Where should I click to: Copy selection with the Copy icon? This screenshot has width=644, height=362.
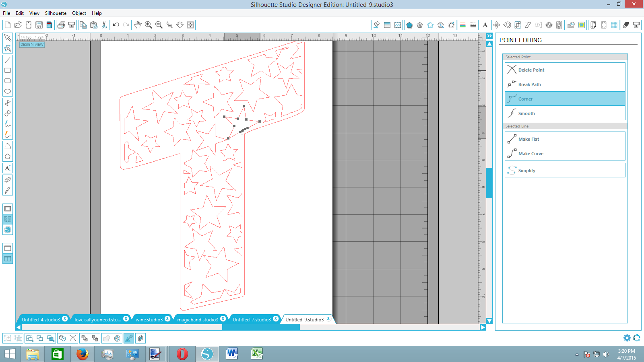[x=83, y=25]
